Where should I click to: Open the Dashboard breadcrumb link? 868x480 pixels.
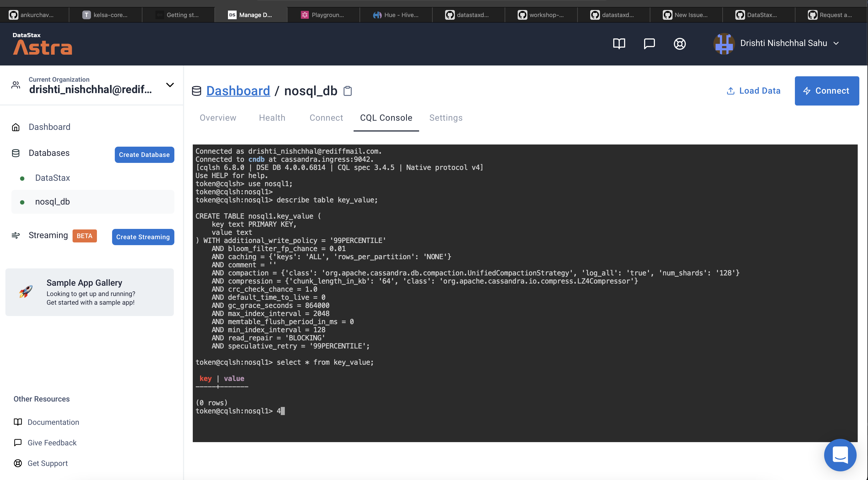238,91
